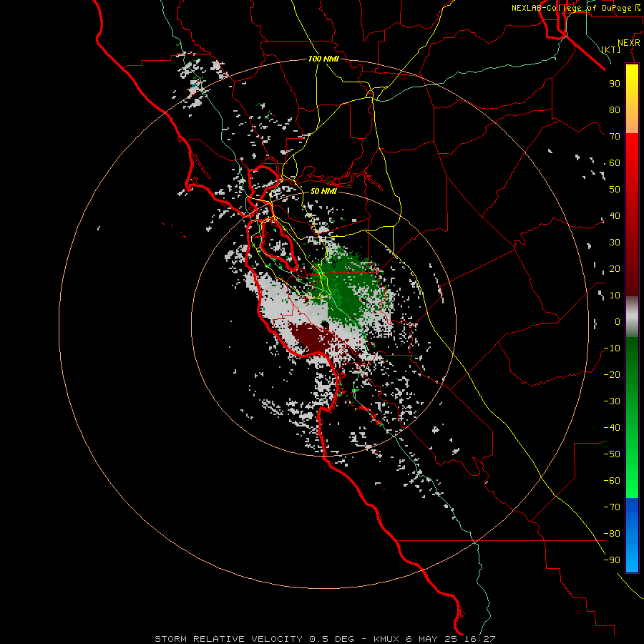Click the blue bottom segment of color bar
The height and width of the screenshot is (644, 644).
pyautogui.click(x=632, y=535)
